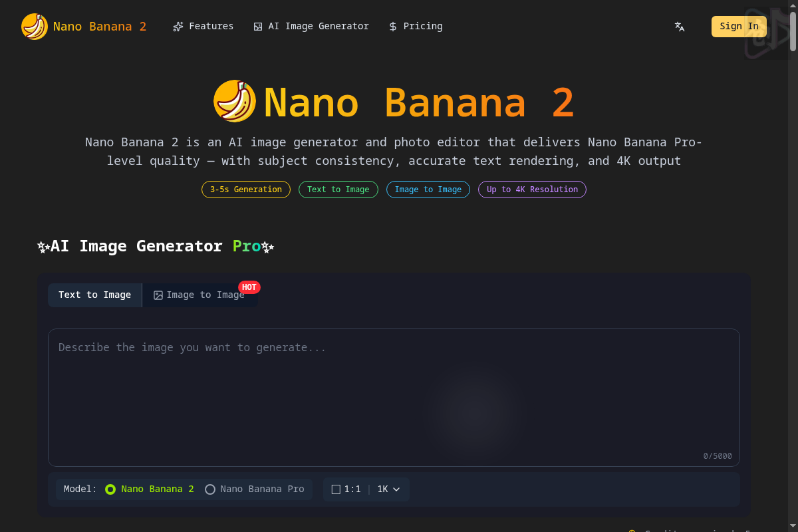Click the dollar icon beside Pricing

pyautogui.click(x=393, y=27)
